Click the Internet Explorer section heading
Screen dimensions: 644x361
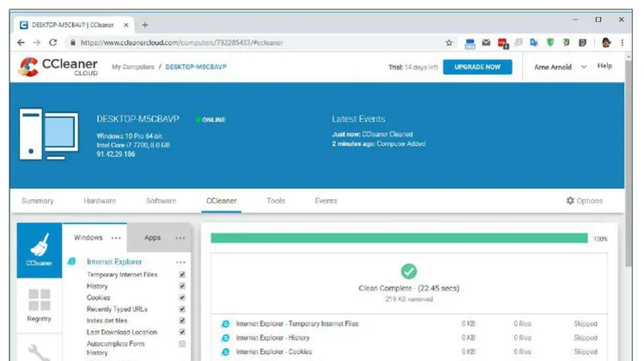click(x=114, y=262)
